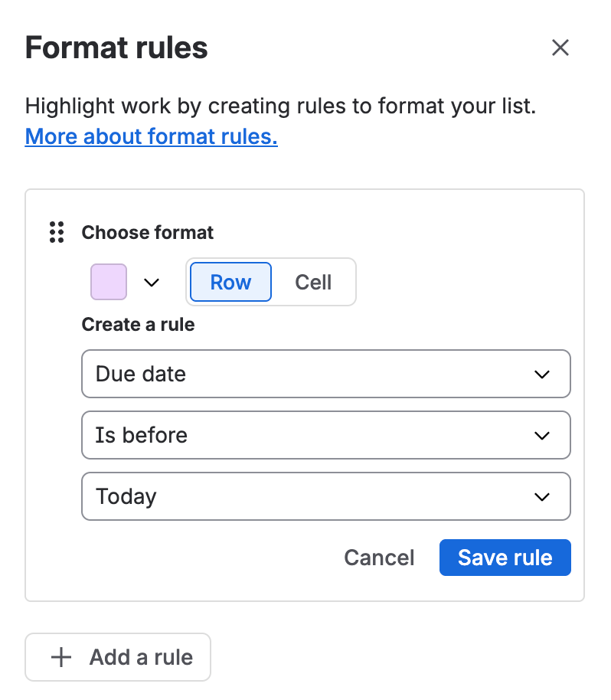Screen dimensions: 611x700
Task: Cancel the rule being created
Action: (379, 558)
